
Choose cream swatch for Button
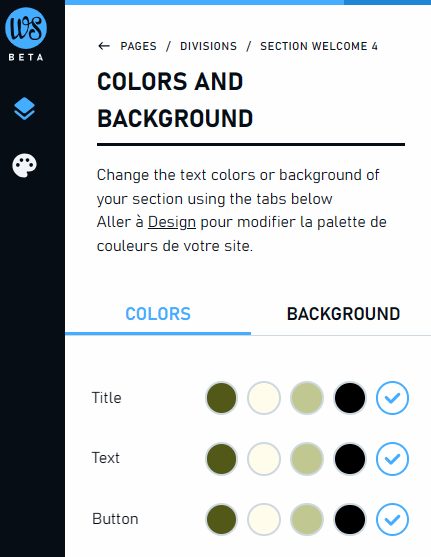[264, 519]
